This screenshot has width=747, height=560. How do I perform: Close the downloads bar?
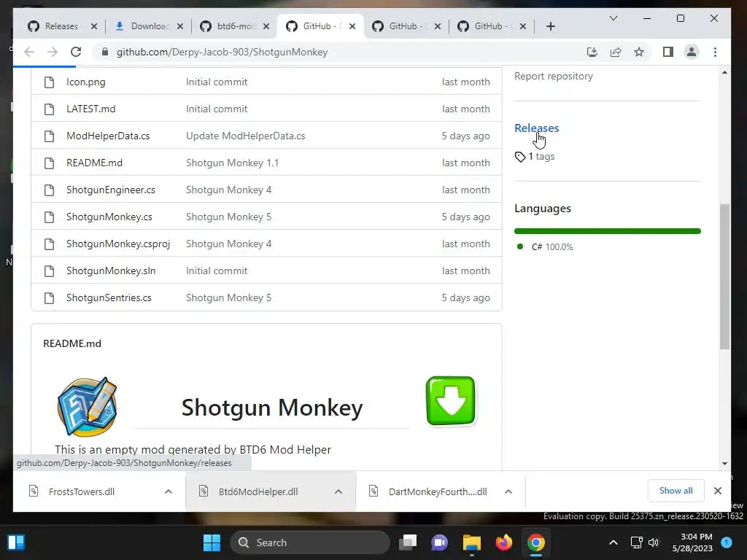click(x=718, y=491)
